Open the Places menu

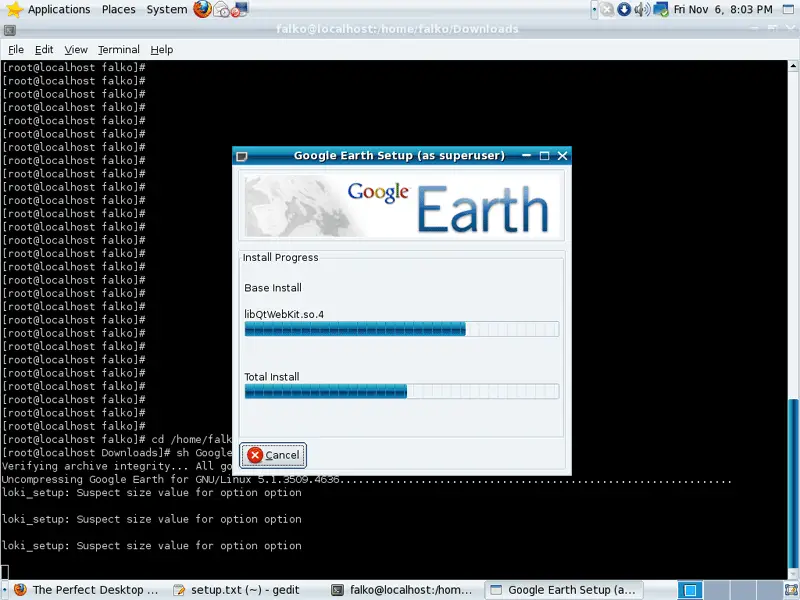118,9
